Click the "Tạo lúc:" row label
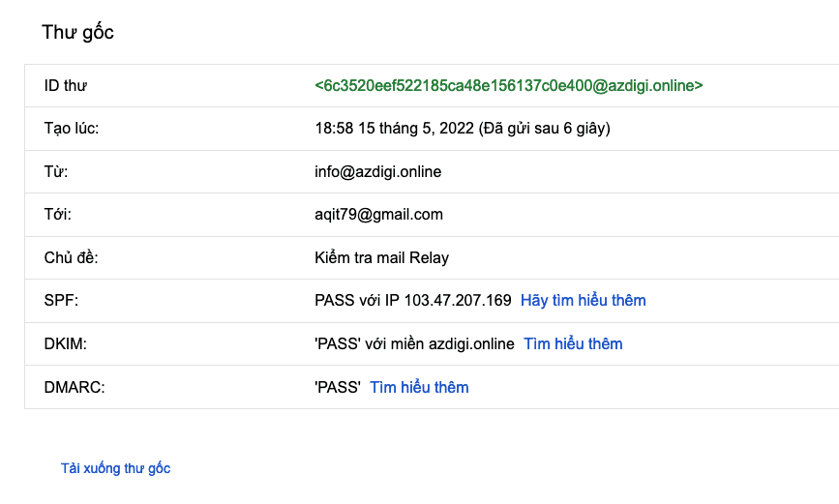 [71, 129]
